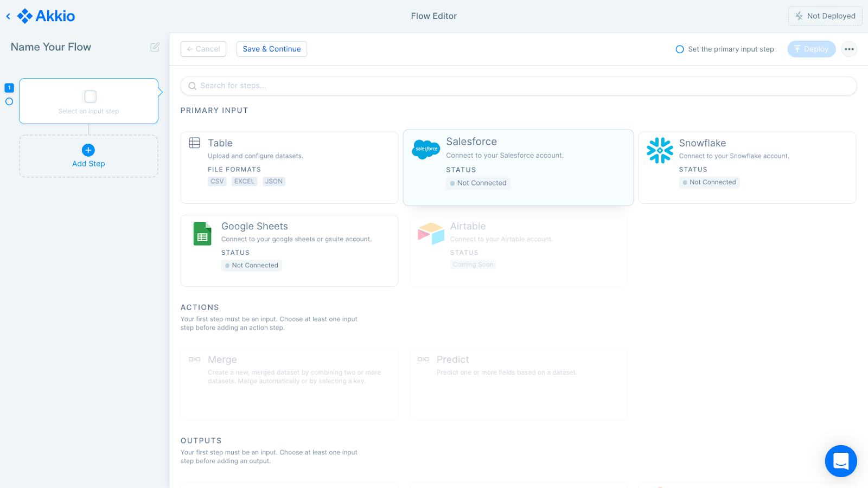Click the Table grid icon
Screen dimensions: 868x488
click(195, 143)
